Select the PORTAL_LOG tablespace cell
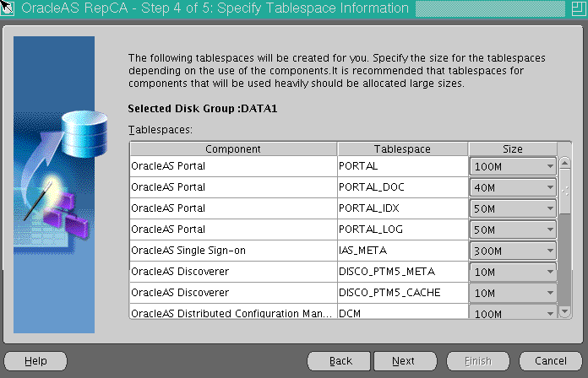The width and height of the screenshot is (588, 378). click(403, 229)
